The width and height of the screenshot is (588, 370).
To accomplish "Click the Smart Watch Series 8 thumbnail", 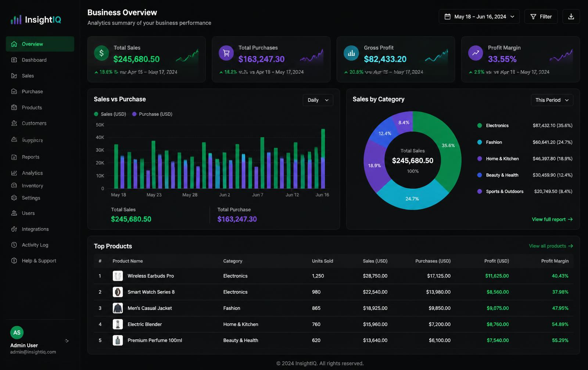I will pyautogui.click(x=118, y=292).
